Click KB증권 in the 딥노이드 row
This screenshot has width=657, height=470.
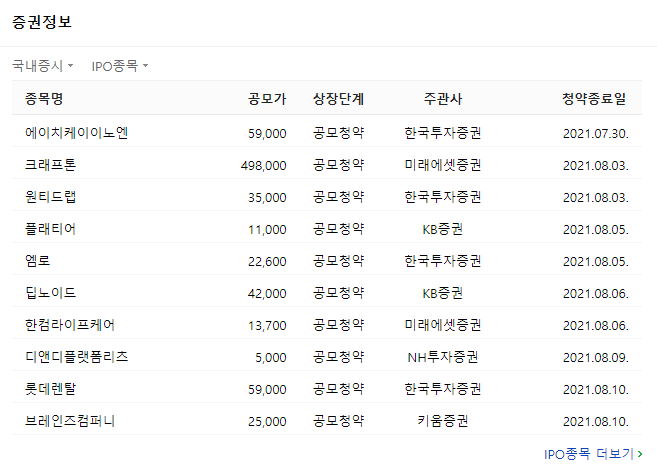442,293
